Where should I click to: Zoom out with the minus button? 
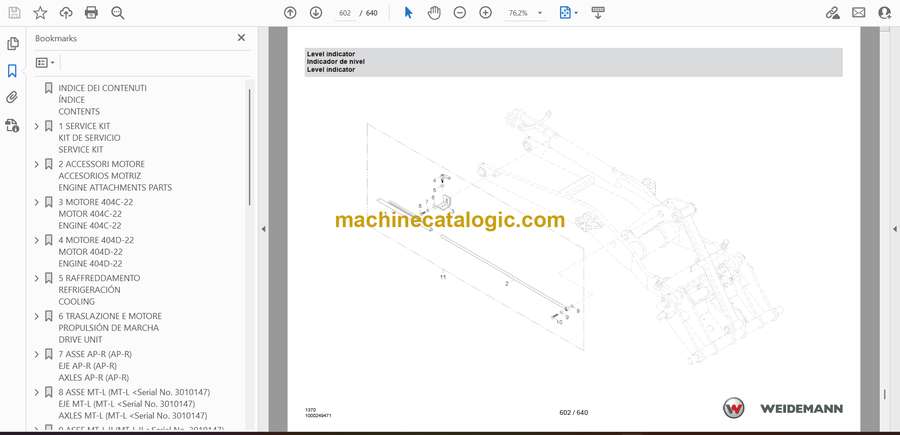[460, 13]
